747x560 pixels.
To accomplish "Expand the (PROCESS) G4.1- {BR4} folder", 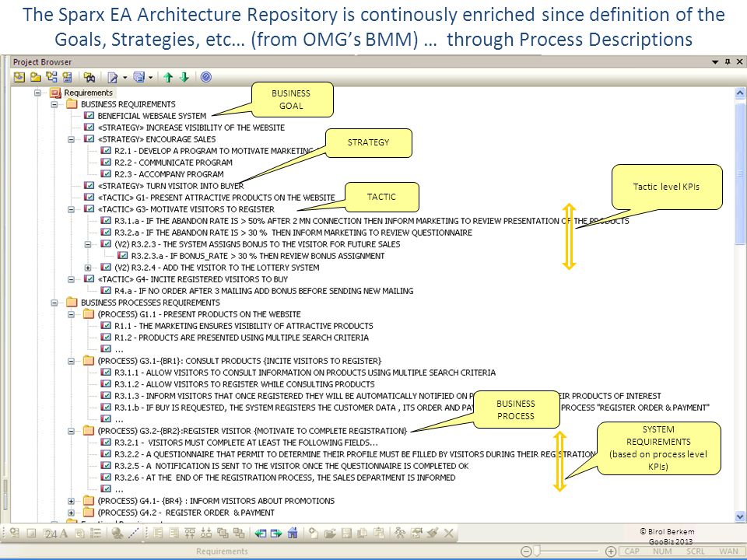I will coord(71,501).
